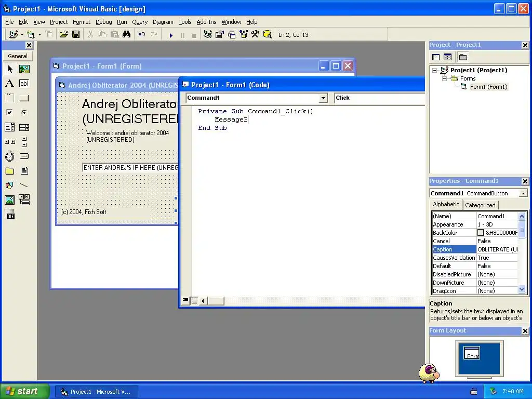Viewport: 532px width, 399px height.
Task: Select the Frame control tool
Action: tap(10, 98)
